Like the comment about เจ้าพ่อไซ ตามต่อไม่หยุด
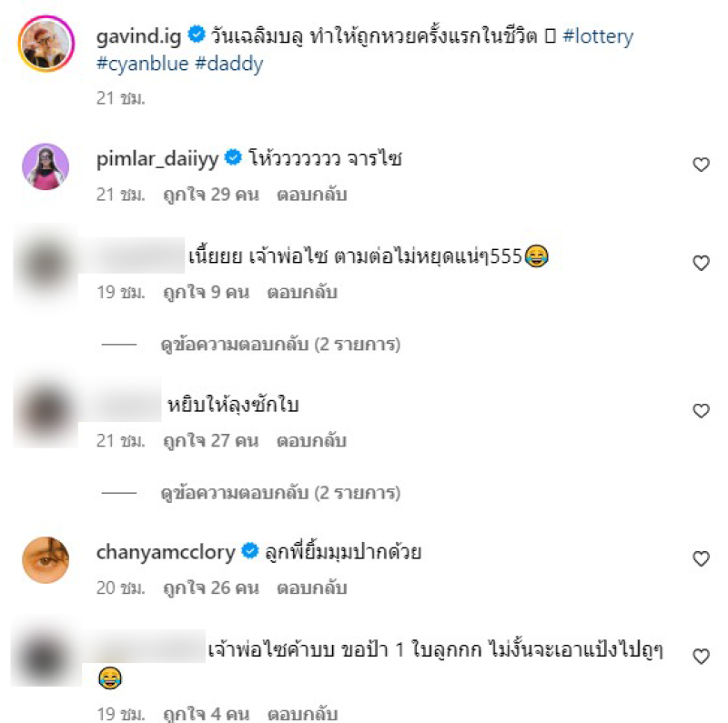Viewport: 728px width, 723px height. point(701,263)
